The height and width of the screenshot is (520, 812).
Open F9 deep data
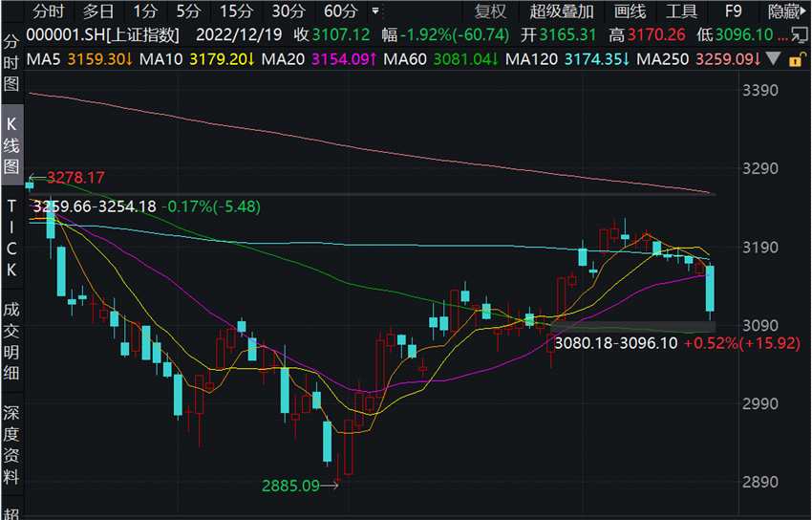point(733,11)
